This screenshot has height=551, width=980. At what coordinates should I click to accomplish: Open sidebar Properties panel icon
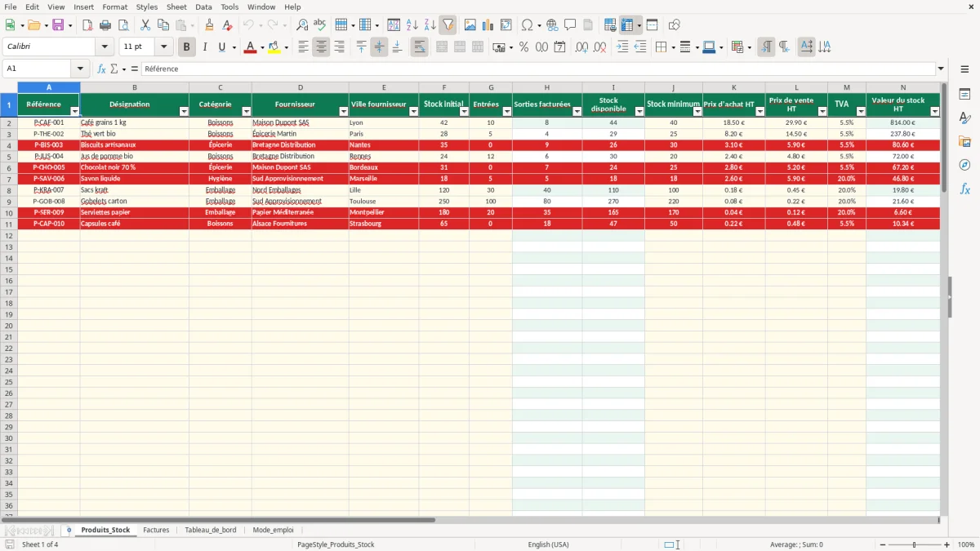click(964, 95)
